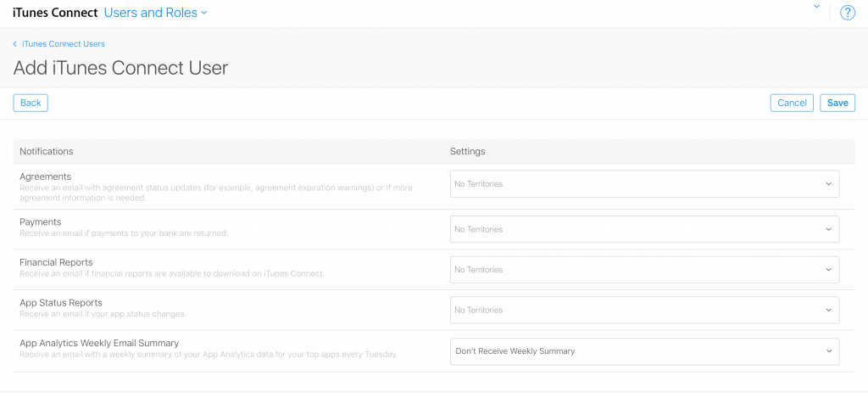Expand the Financial Reports territories dropdown
Viewport: 868px width, 398px height.
click(644, 270)
